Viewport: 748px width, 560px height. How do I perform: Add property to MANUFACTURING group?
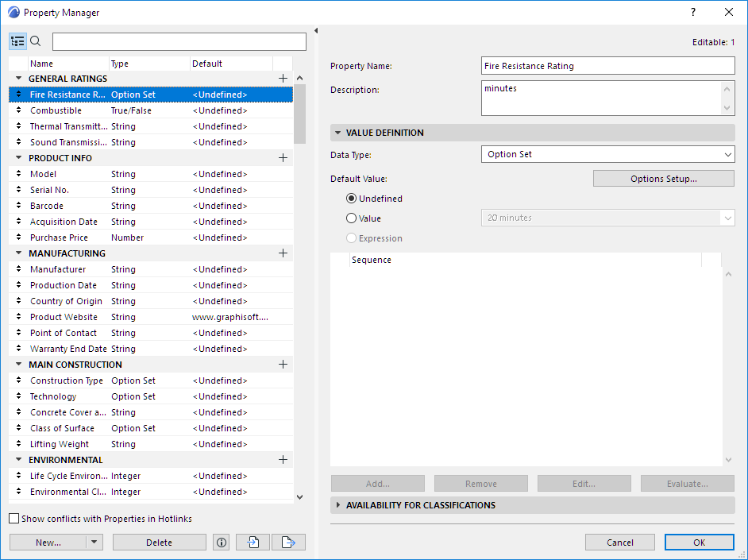[x=283, y=253]
